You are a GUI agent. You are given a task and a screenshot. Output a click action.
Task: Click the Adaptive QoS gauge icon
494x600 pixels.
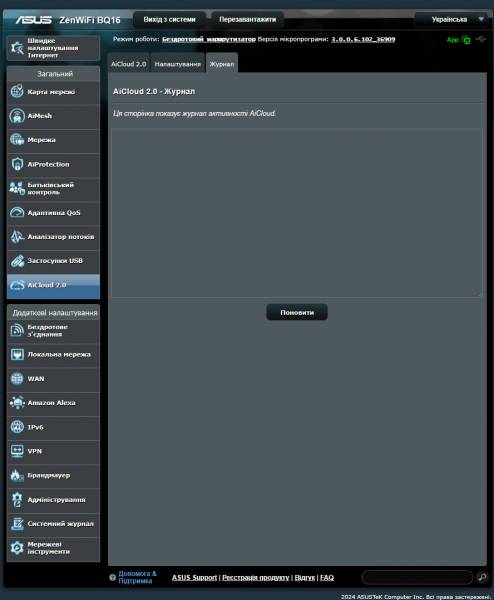click(17, 212)
